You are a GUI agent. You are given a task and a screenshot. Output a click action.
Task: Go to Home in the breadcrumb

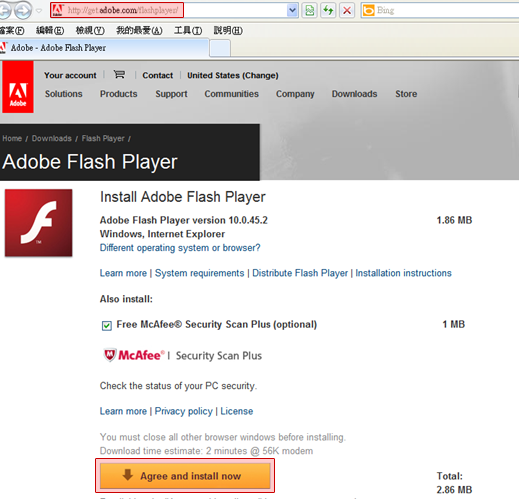[x=12, y=138]
